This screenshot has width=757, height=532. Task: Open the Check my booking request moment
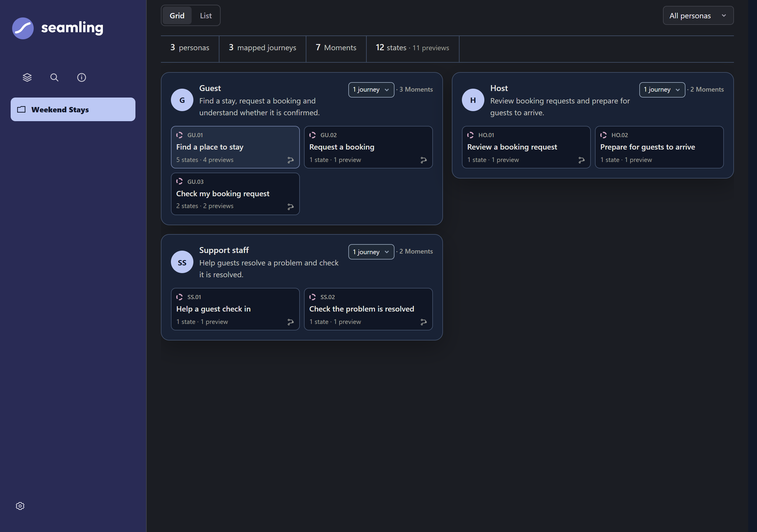235,194
